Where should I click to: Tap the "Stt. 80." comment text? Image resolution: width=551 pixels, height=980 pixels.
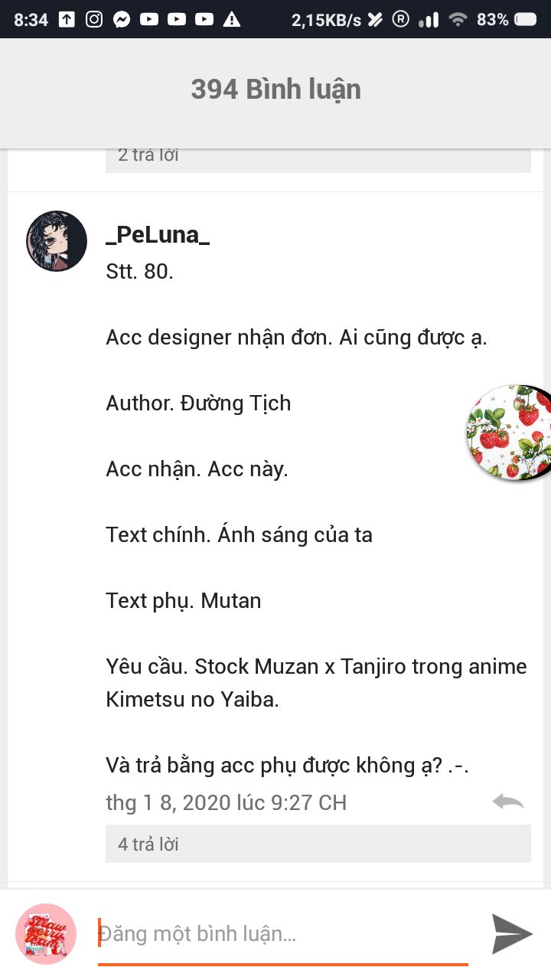tap(140, 272)
